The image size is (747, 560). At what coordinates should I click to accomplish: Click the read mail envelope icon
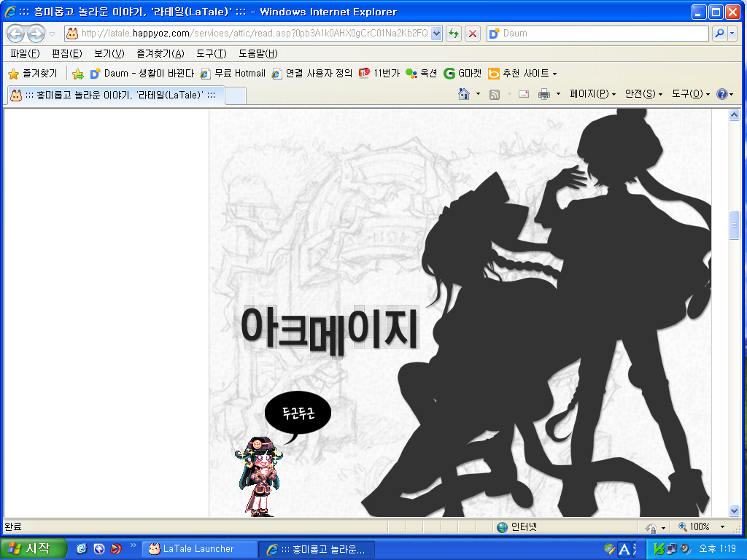click(x=524, y=94)
